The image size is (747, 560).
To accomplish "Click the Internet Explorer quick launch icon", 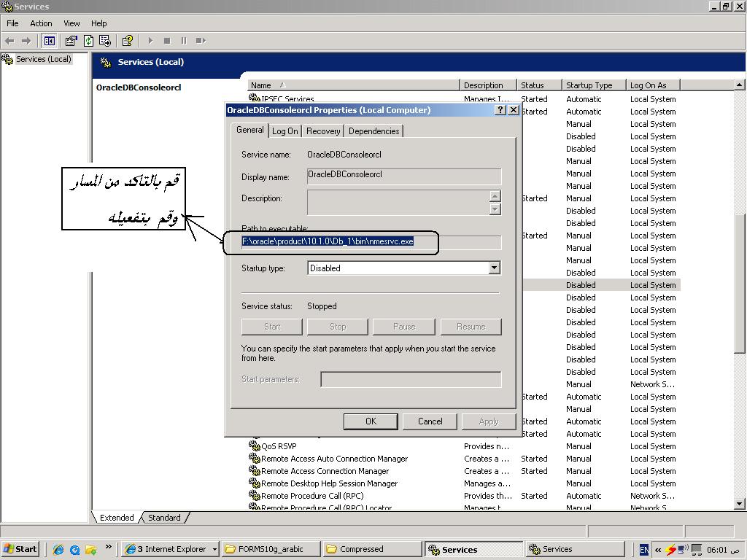I will pos(58,549).
